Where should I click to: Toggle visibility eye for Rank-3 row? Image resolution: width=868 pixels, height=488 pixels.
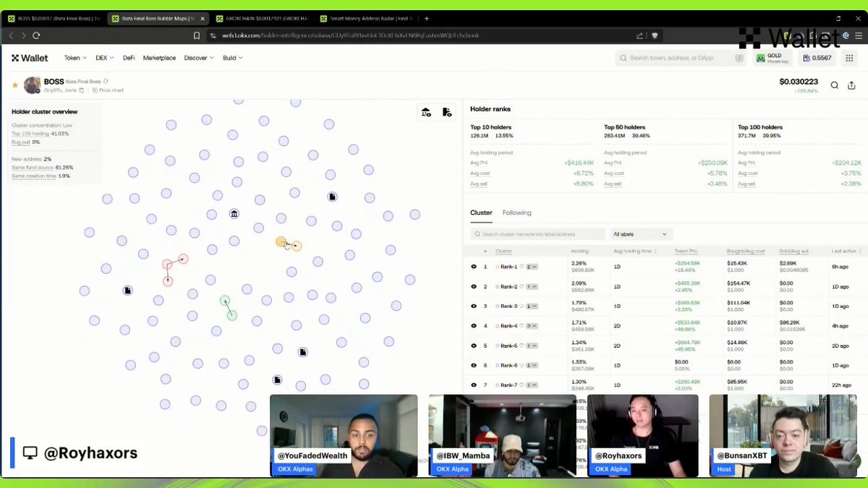(474, 307)
